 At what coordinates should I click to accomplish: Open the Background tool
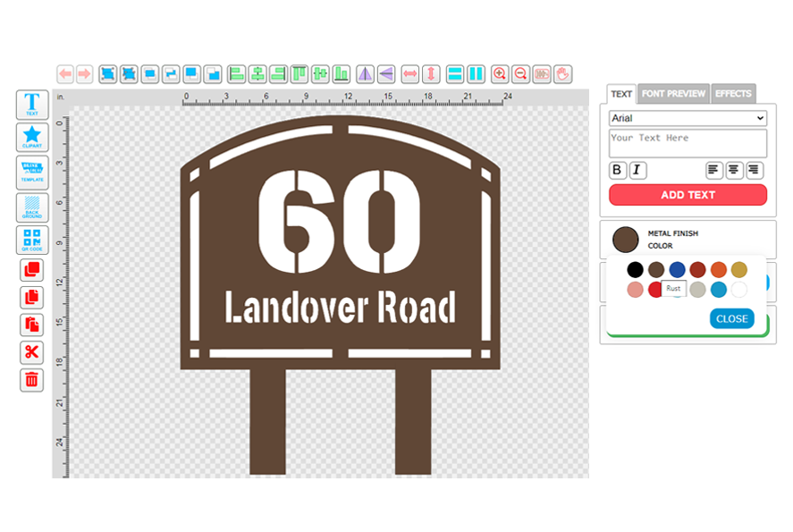pos(32,207)
